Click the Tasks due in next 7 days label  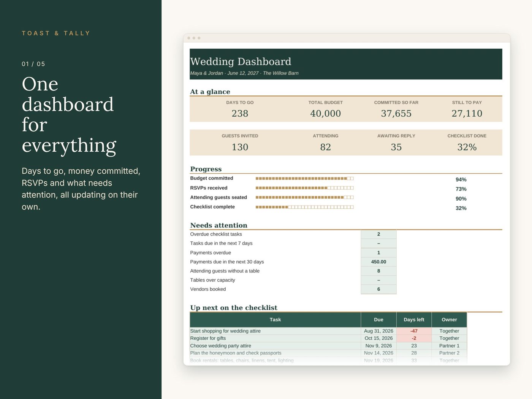[x=221, y=243]
